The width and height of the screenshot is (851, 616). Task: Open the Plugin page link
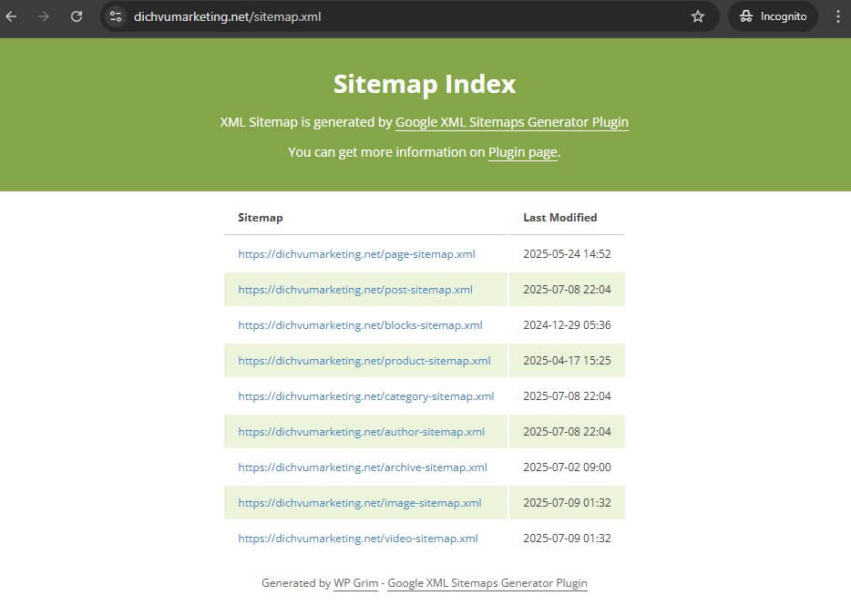pyautogui.click(x=523, y=152)
